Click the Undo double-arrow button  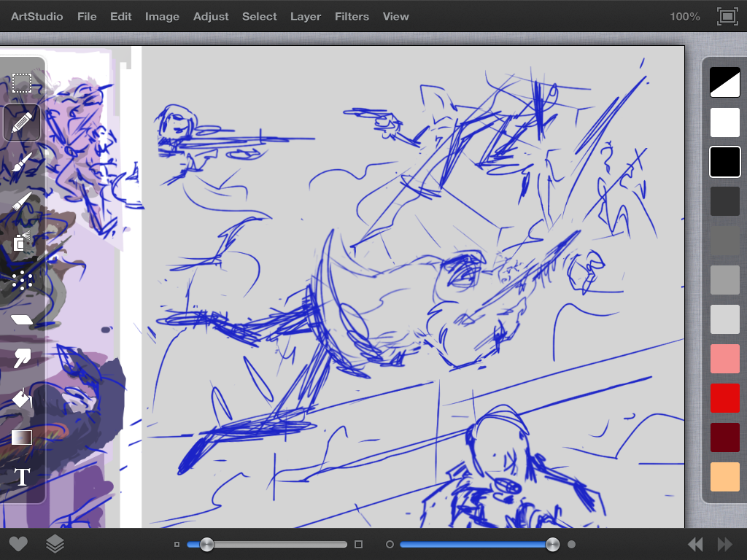tap(695, 544)
